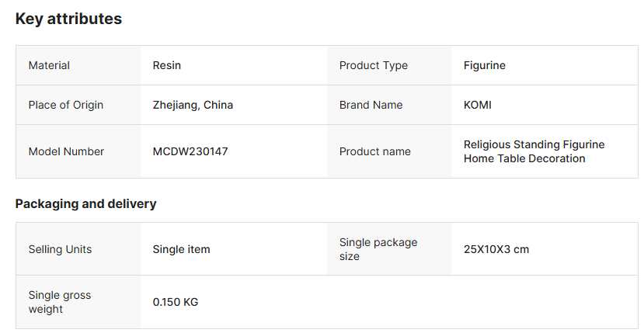Click the Packaging and delivery heading
The width and height of the screenshot is (644, 333).
pos(85,204)
